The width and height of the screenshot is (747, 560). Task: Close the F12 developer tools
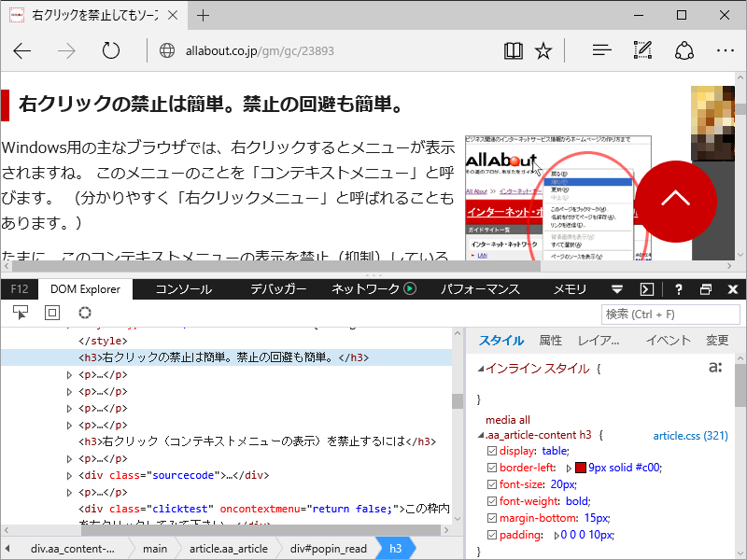(733, 289)
